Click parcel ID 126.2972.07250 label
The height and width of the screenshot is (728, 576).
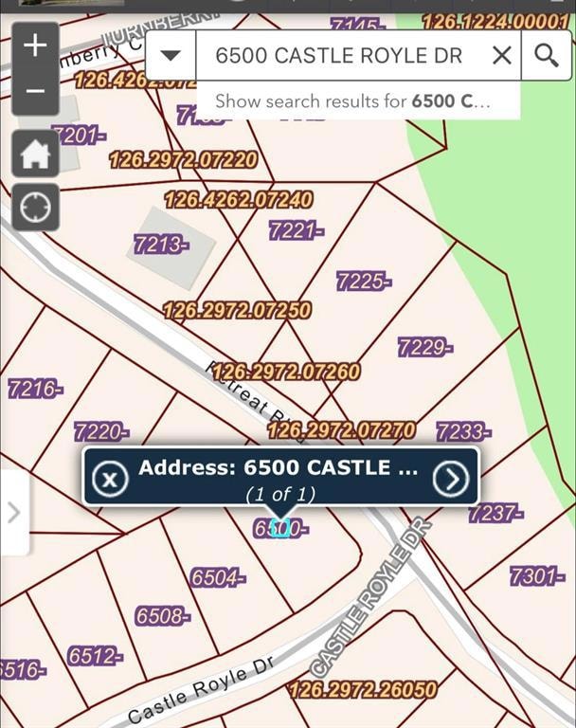[x=237, y=310]
